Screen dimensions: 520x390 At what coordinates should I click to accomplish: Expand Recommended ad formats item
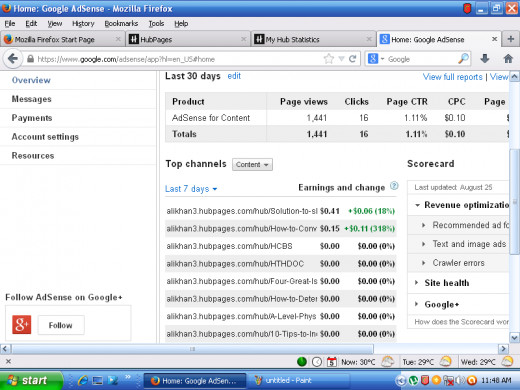click(x=424, y=225)
